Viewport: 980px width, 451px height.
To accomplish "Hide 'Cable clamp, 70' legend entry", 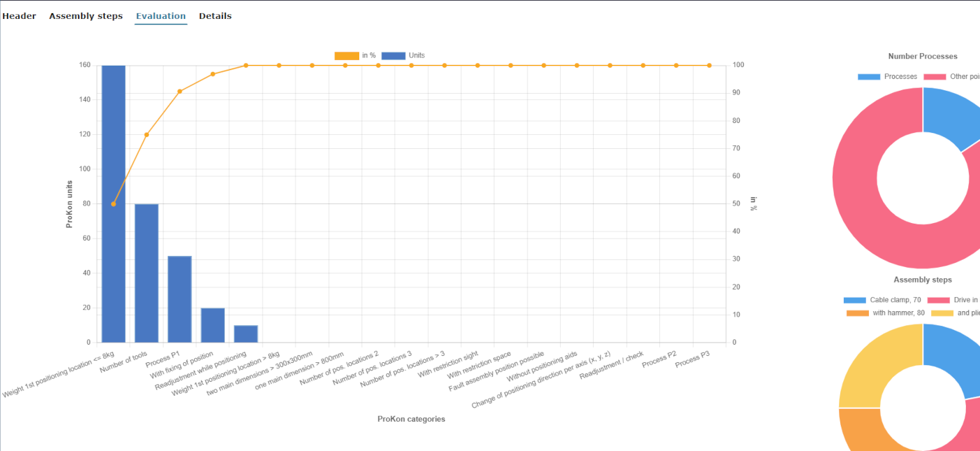I will coord(882,300).
